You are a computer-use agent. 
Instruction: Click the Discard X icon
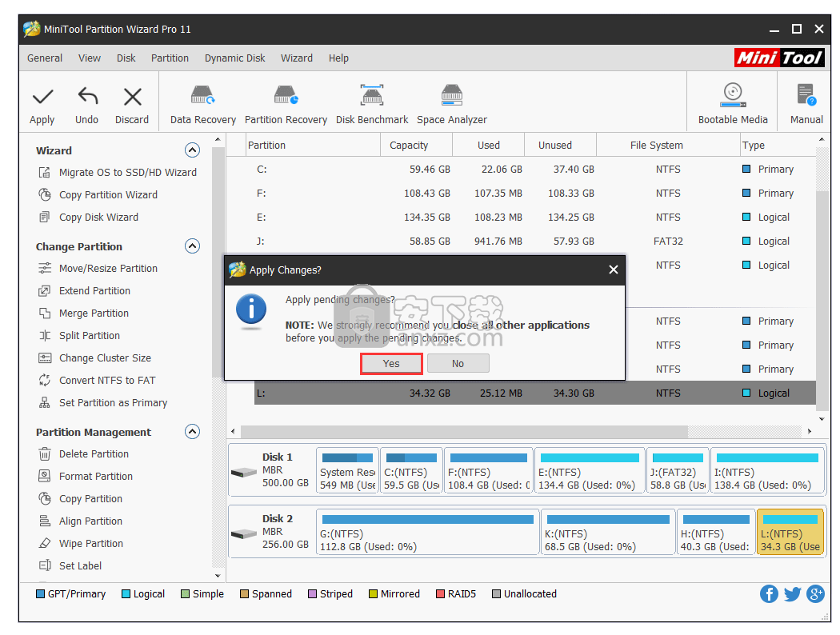[132, 97]
